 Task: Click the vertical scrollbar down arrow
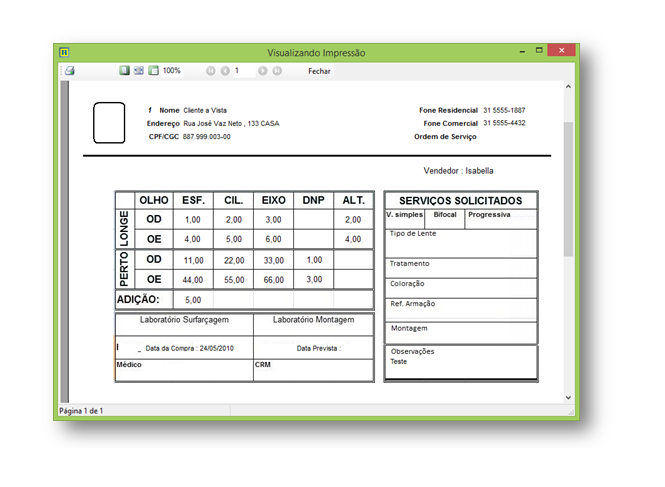(569, 397)
